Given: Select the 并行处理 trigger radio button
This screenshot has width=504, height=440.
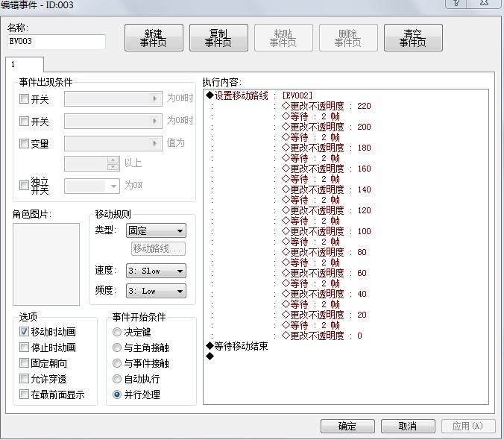Looking at the screenshot, I should click(117, 394).
